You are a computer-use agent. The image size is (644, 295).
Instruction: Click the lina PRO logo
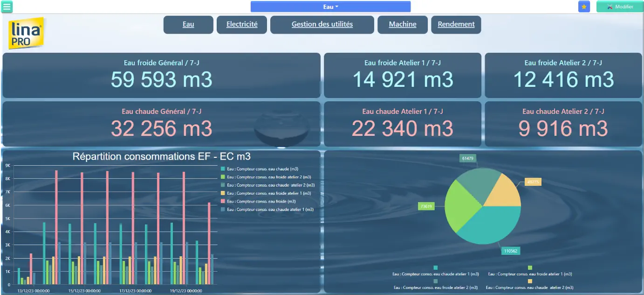(x=26, y=33)
